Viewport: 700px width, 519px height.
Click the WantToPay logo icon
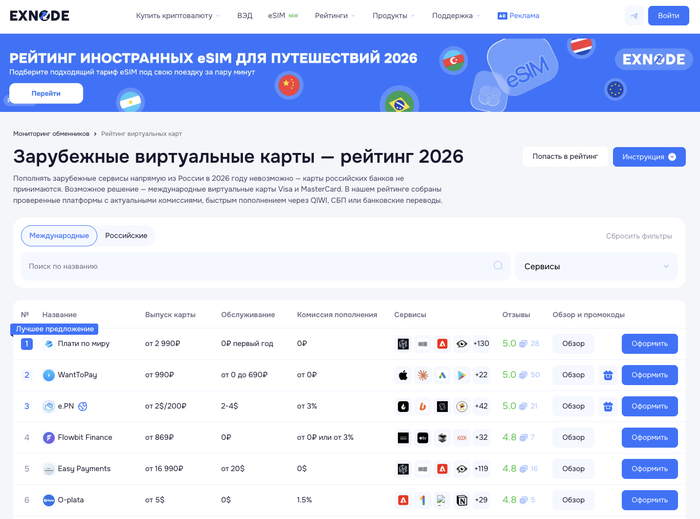[48, 375]
